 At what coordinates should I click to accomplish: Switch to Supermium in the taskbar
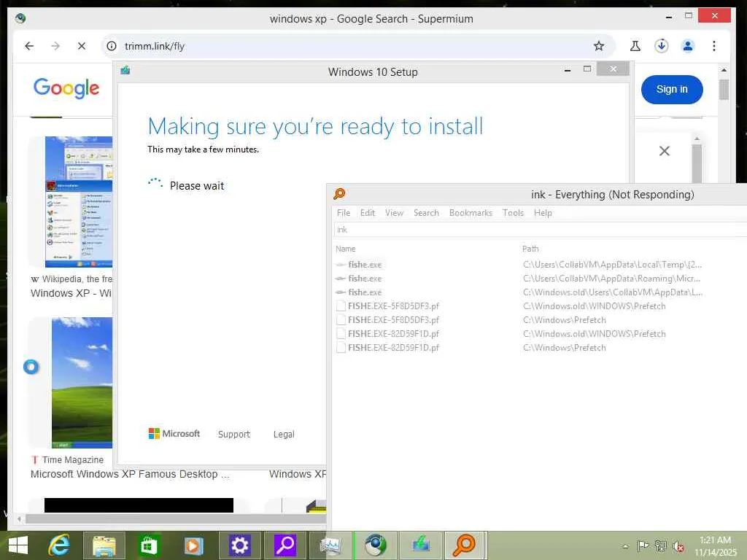pos(376,545)
